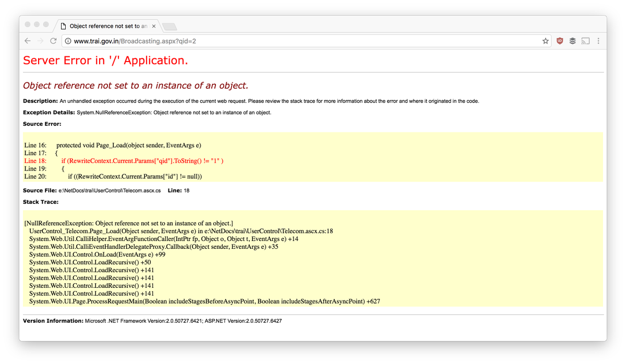This screenshot has width=626, height=364.
Task: Click the red 'Line 18:' code line
Action: 124,161
